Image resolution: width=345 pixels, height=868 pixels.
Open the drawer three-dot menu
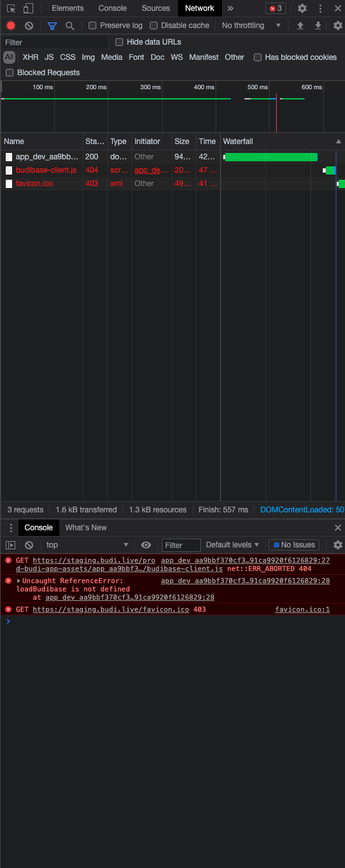click(11, 528)
